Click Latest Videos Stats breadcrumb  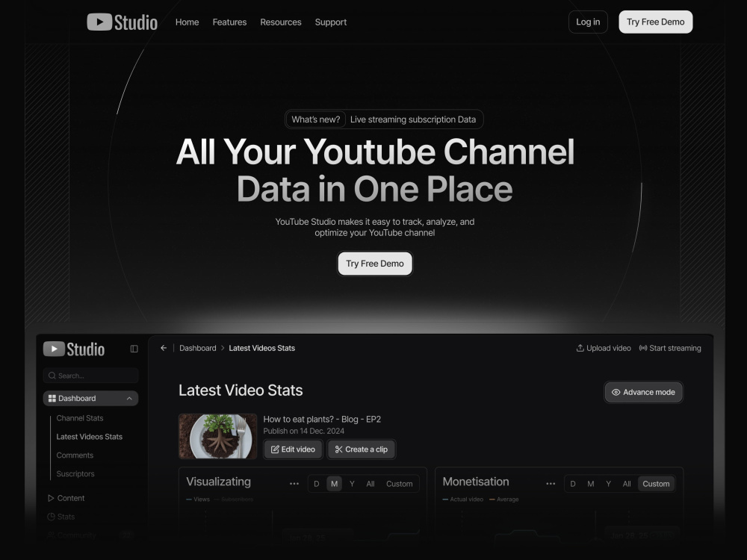pos(261,348)
